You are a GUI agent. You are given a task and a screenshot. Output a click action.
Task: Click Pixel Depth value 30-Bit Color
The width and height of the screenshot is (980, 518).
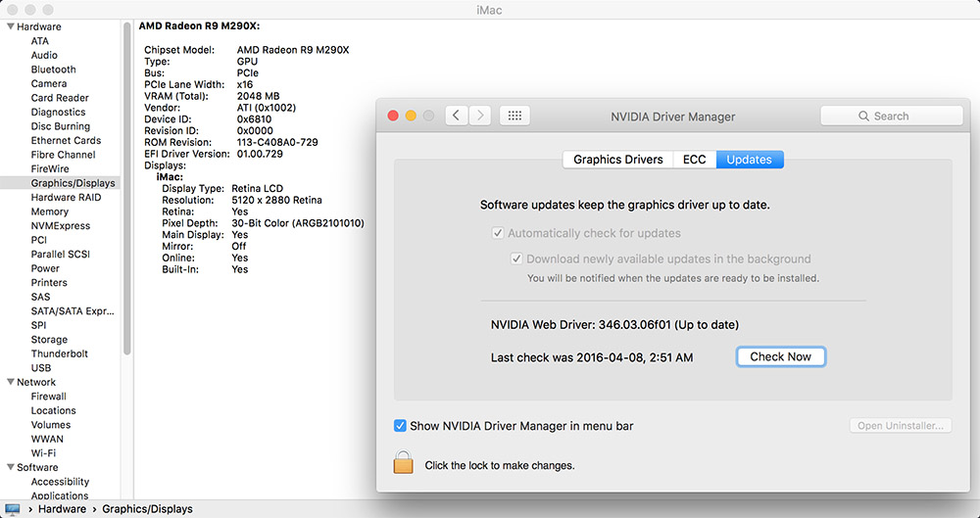(298, 223)
